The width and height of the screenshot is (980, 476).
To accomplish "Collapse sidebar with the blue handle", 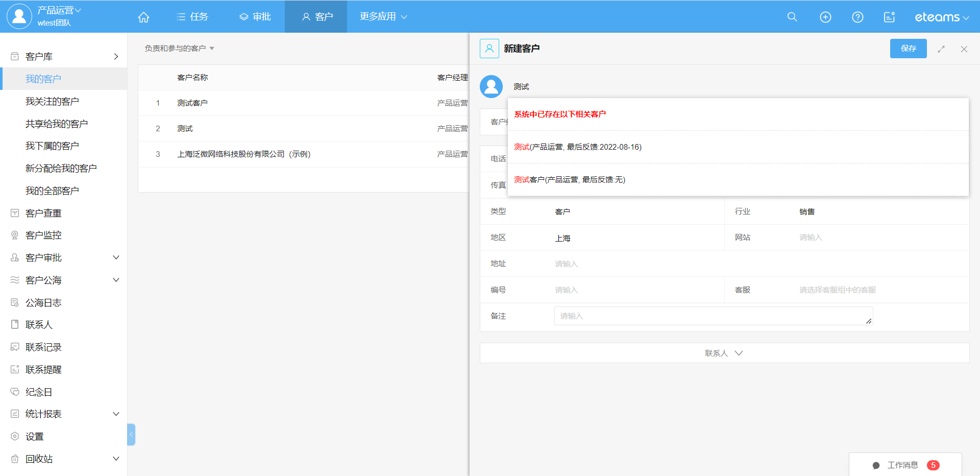I will click(131, 434).
